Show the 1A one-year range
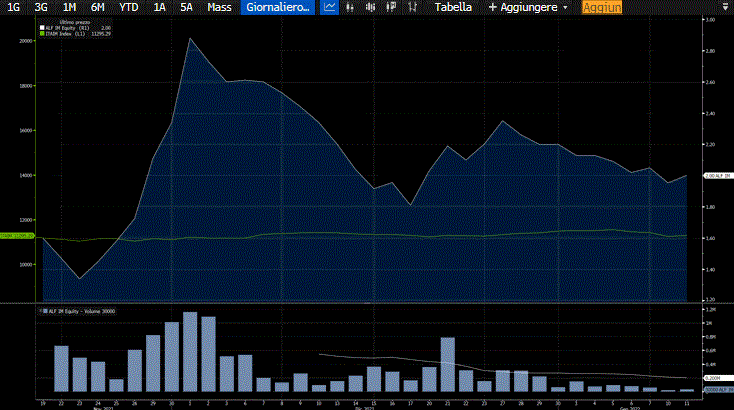 pos(160,7)
